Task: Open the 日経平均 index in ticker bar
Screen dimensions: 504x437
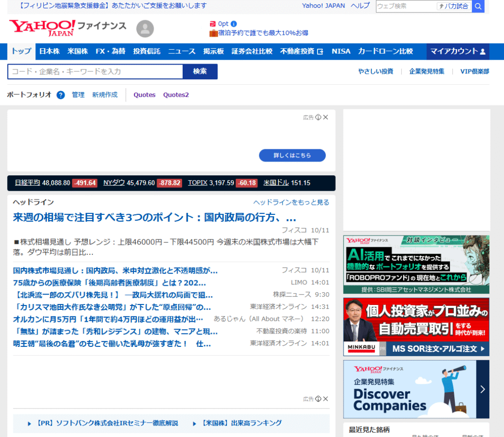Action: click(x=28, y=183)
